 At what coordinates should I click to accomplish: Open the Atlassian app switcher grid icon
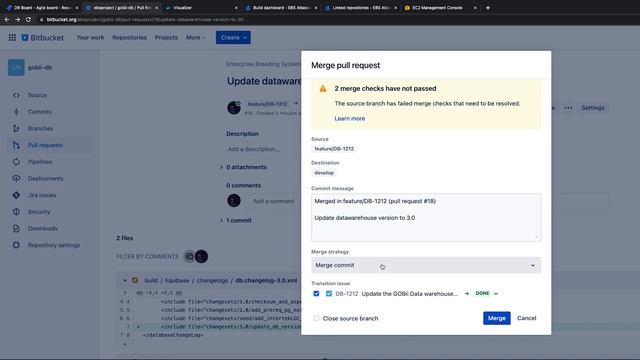click(12, 38)
